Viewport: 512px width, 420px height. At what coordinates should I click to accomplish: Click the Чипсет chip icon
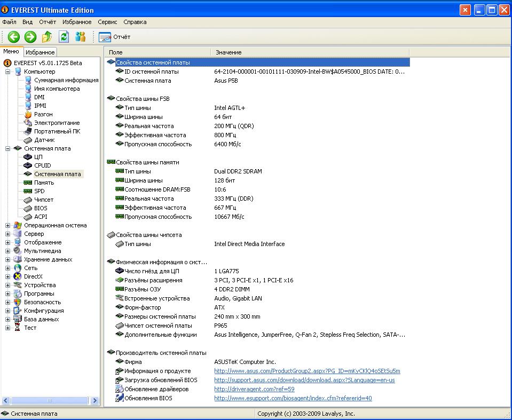(28, 200)
